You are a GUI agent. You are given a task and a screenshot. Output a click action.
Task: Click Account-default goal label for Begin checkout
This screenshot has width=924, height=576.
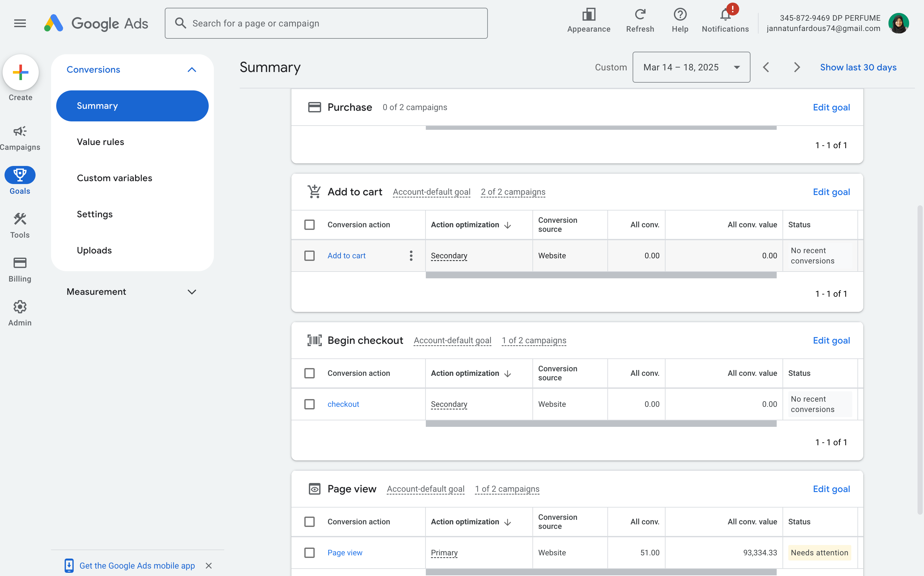click(453, 341)
